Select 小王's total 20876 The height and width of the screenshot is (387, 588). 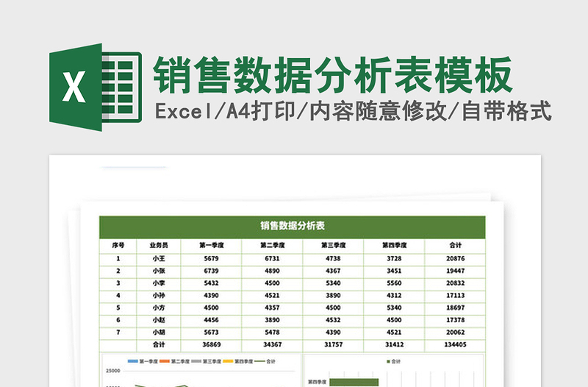pyautogui.click(x=456, y=259)
